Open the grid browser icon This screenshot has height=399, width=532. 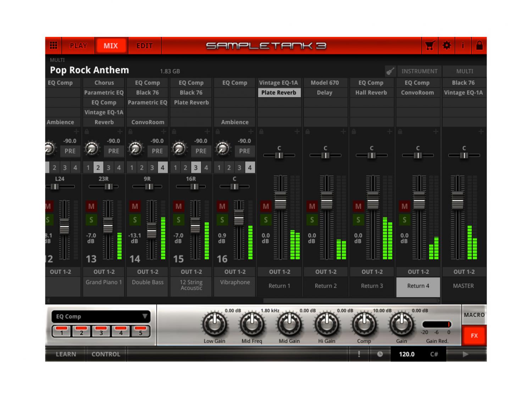click(x=54, y=45)
